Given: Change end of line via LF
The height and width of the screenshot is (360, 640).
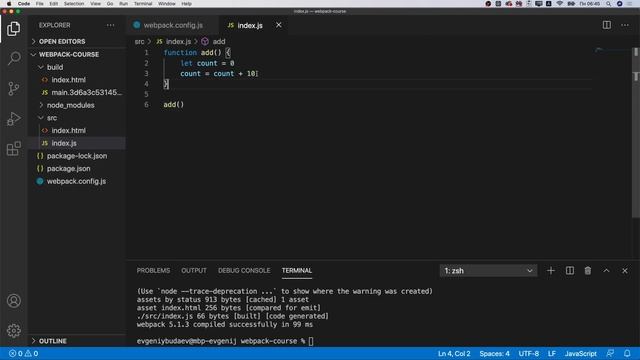Looking at the screenshot, I should 552,353.
